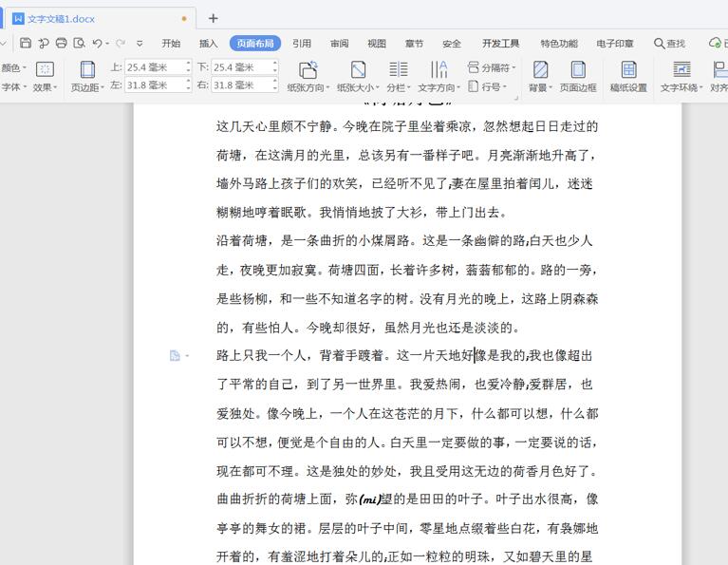Switch to the 审阅 tab
728x565 pixels.
340,44
